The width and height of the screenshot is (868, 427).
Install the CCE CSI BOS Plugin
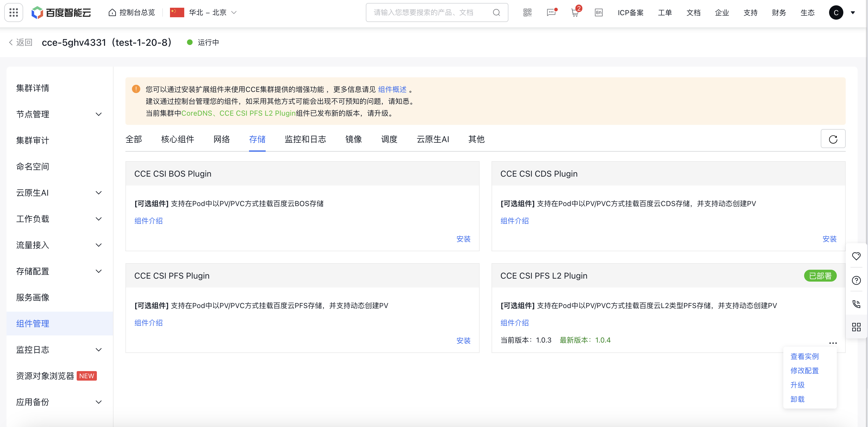click(463, 239)
